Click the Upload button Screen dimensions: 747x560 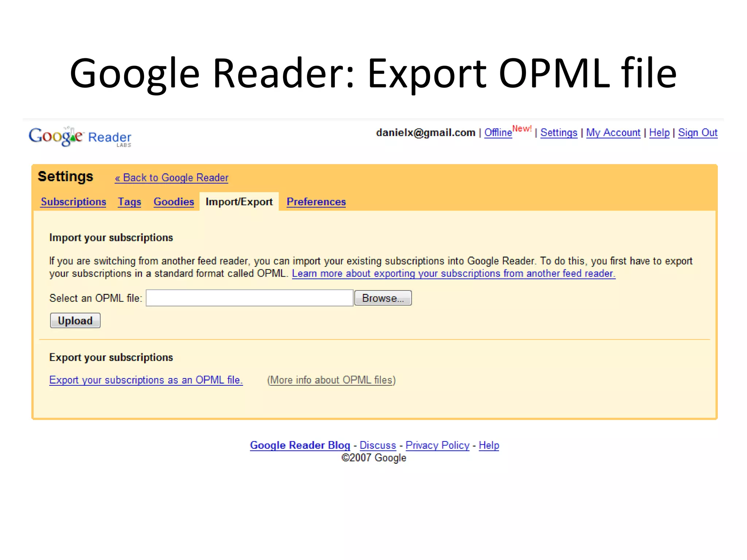pyautogui.click(x=75, y=320)
